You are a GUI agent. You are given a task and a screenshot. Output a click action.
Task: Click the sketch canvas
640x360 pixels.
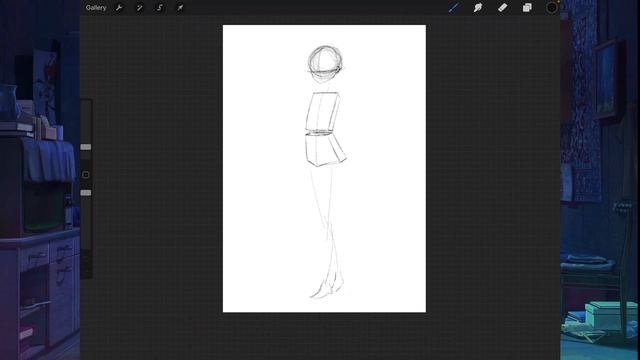coord(324,169)
